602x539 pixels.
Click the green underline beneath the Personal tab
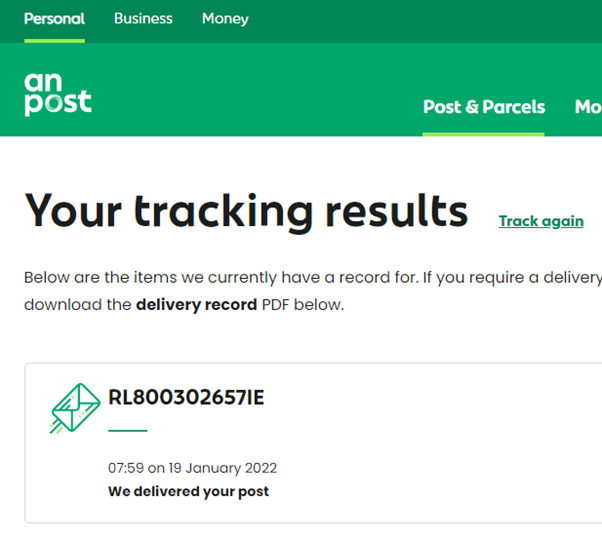54,41
